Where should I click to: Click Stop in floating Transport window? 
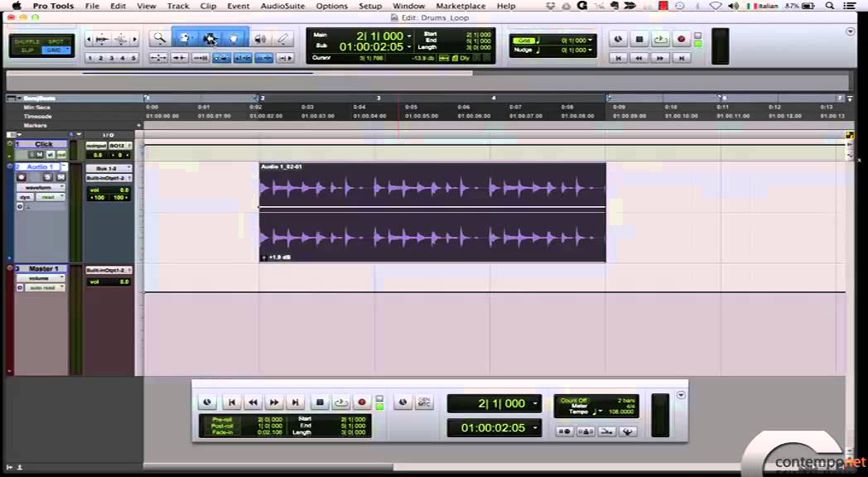point(320,402)
